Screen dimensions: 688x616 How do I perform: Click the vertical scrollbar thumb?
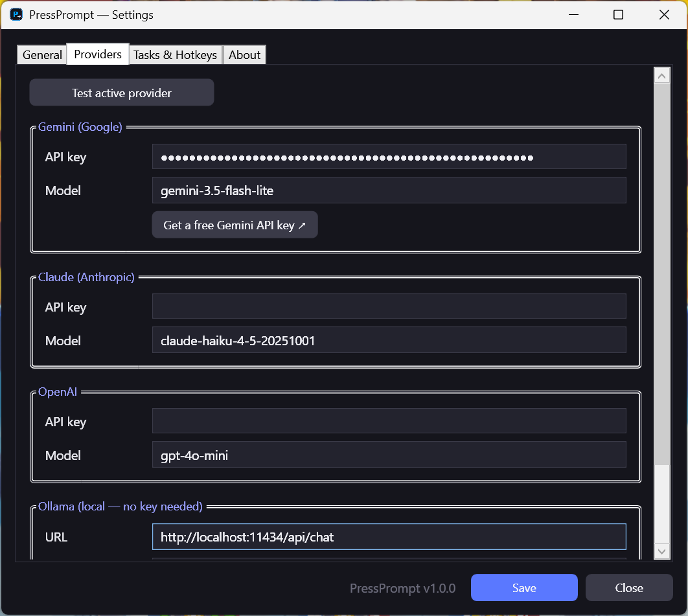pos(661,274)
